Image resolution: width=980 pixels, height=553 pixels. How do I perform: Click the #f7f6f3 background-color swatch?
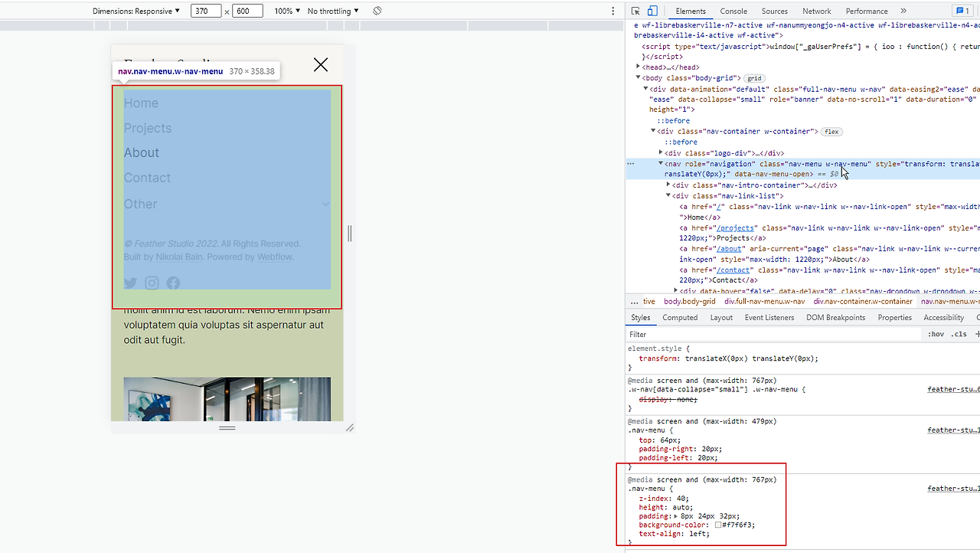coord(718,525)
